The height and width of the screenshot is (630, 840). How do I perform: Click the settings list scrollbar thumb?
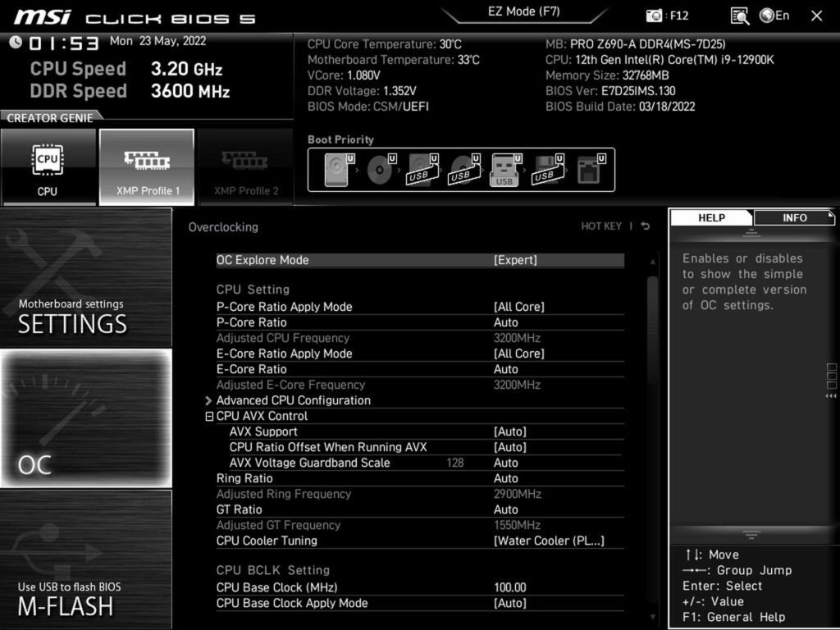[652, 330]
